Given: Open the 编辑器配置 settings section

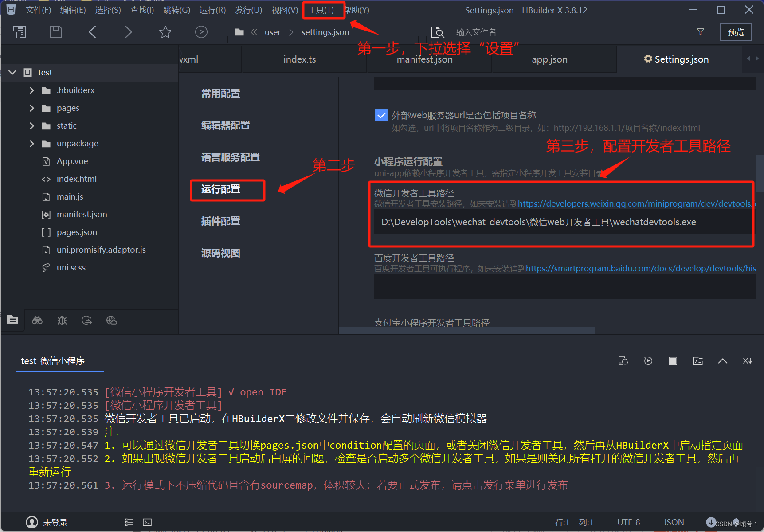Looking at the screenshot, I should click(226, 125).
